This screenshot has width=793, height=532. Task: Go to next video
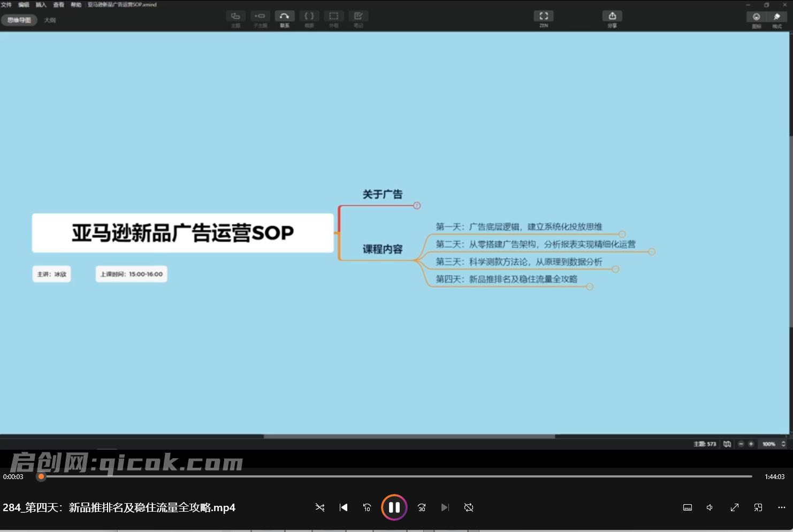tap(445, 507)
